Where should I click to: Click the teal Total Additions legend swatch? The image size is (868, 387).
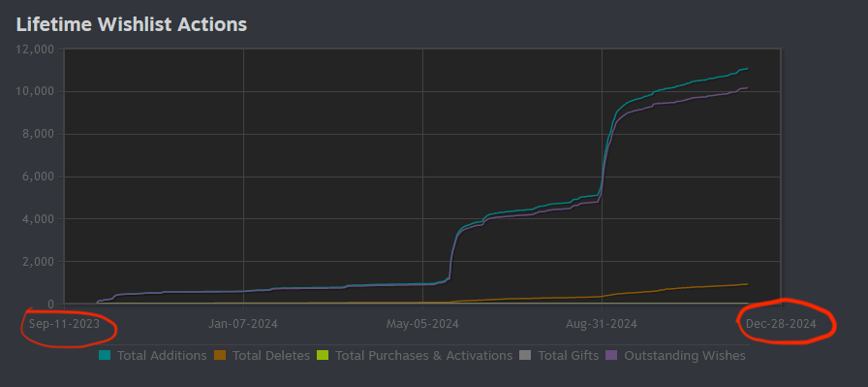coord(105,355)
